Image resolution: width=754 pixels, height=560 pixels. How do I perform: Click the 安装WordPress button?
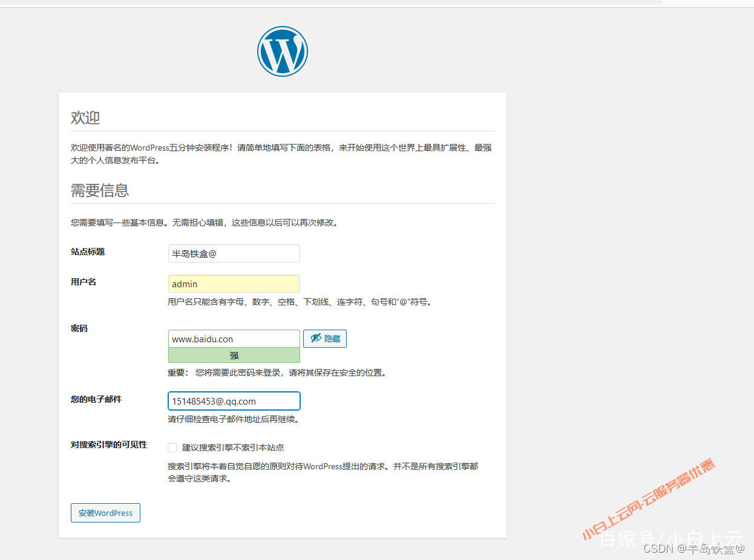(105, 513)
